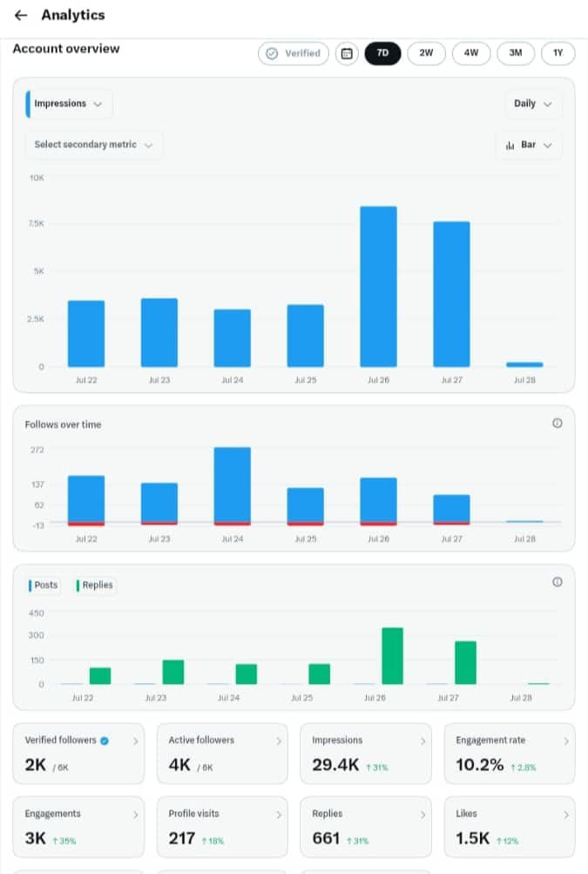588x874 pixels.
Task: Click the 3K engagements value
Action: click(35, 838)
